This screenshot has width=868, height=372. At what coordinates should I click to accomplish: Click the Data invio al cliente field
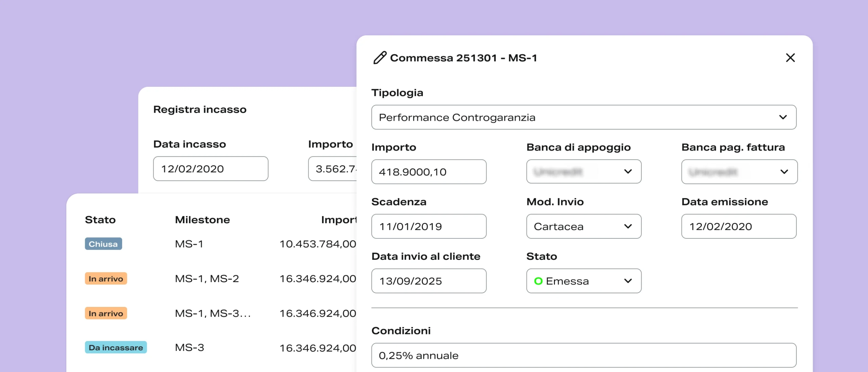click(x=429, y=281)
